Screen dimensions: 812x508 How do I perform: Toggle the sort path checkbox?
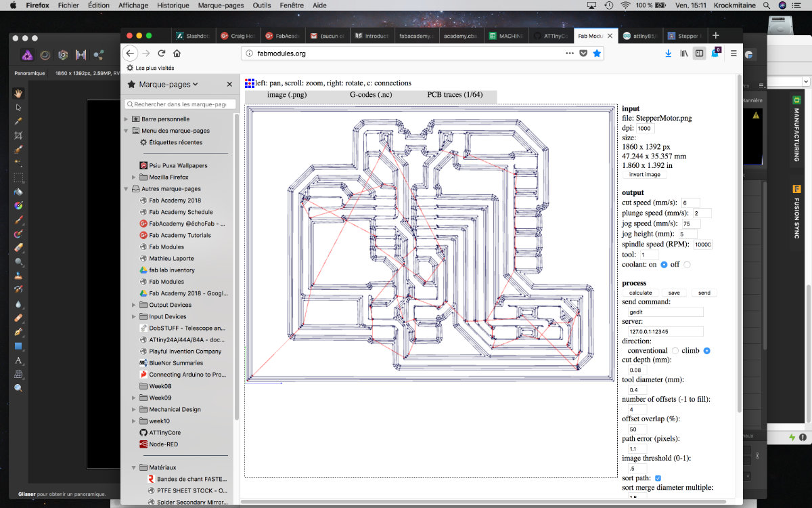658,478
